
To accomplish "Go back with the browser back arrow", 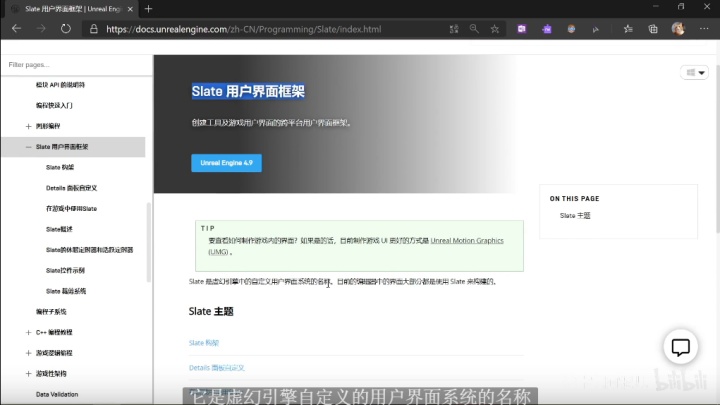I will point(17,29).
